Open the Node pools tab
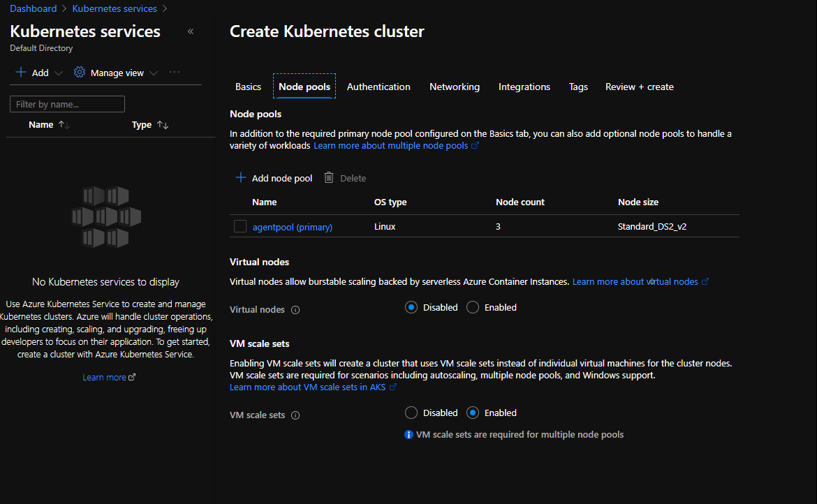817x504 pixels. [x=304, y=87]
